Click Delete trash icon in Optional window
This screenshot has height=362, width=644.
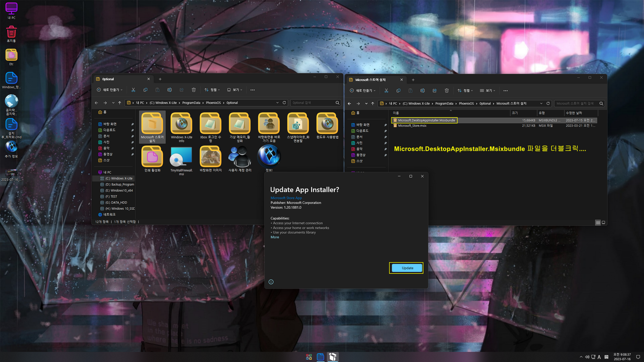194,90
